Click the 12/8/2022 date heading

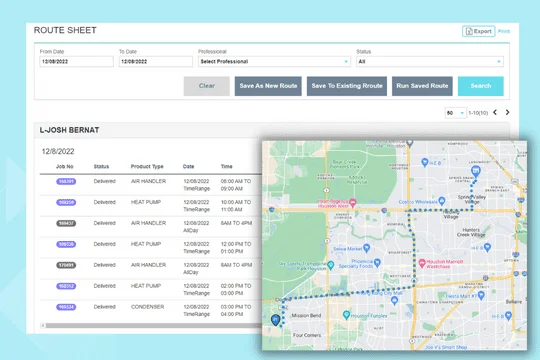[58, 152]
